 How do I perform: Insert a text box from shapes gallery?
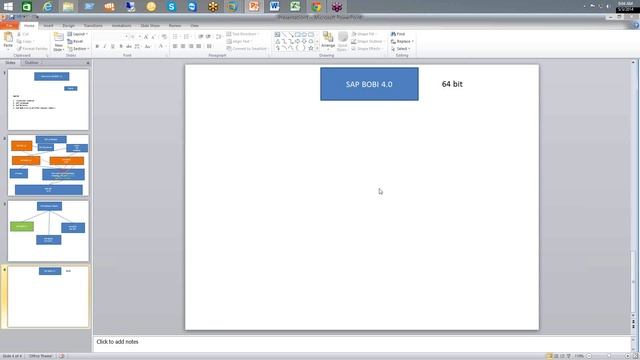[278, 35]
